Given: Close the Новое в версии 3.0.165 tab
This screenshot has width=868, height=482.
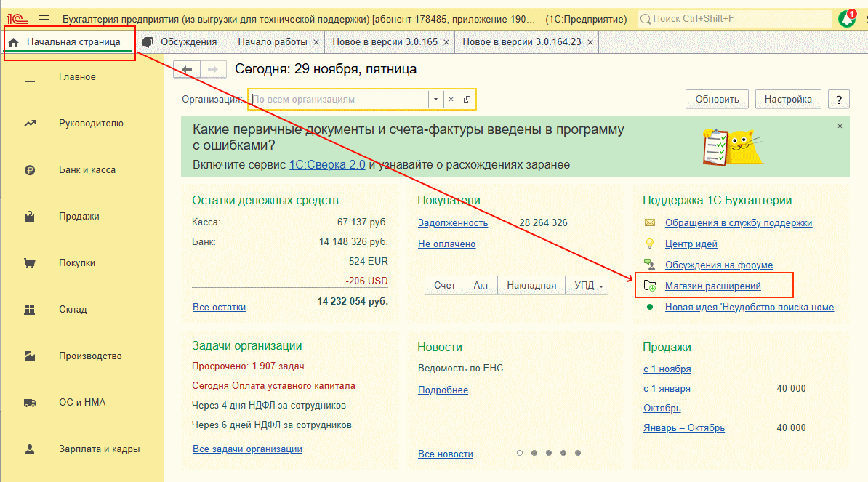Looking at the screenshot, I should (446, 42).
